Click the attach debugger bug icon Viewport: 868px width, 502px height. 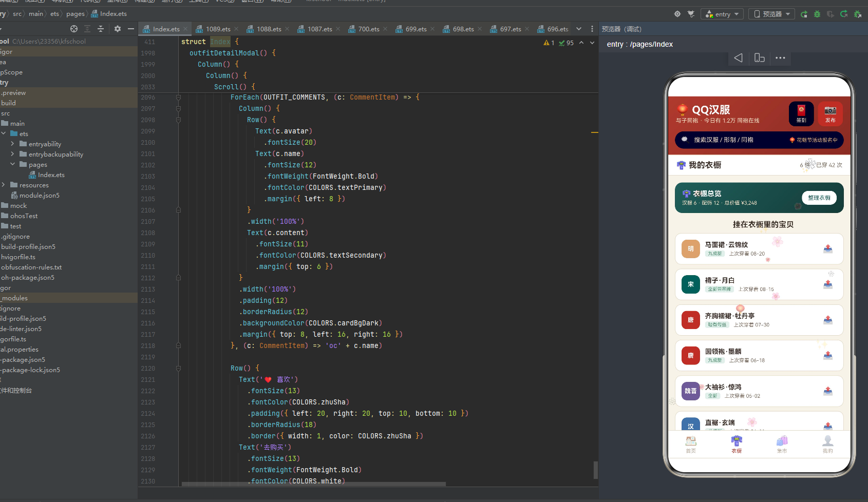click(857, 14)
